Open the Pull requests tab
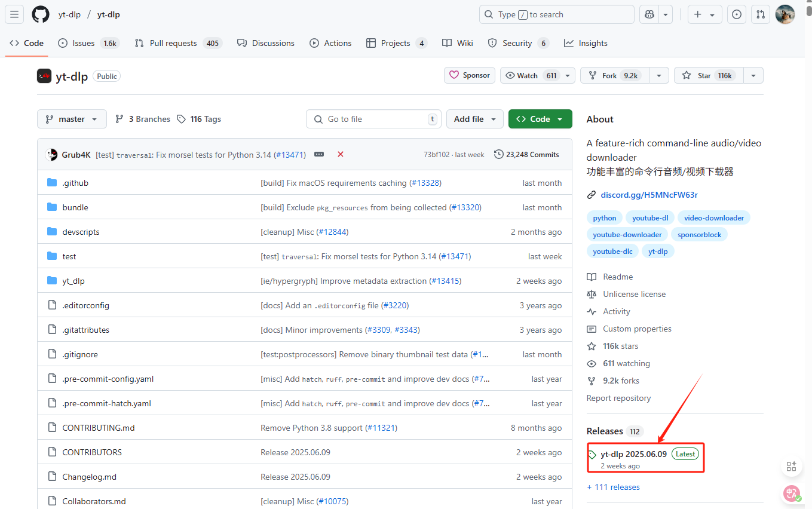Image resolution: width=812 pixels, height=509 pixels. pyautogui.click(x=178, y=43)
